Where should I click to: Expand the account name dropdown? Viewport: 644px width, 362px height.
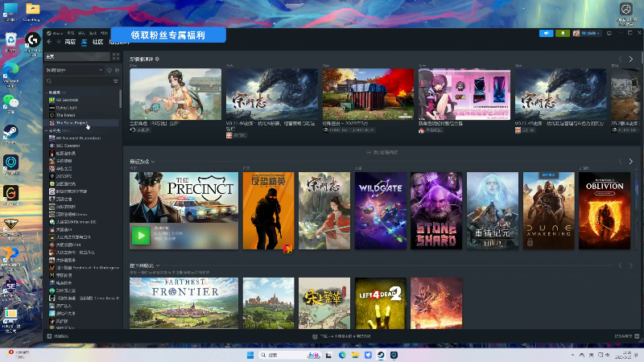point(587,33)
